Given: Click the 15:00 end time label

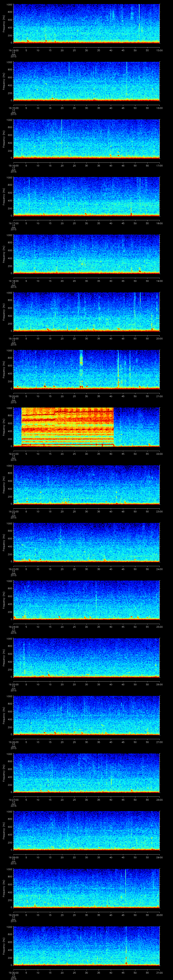Looking at the screenshot, I should [159, 50].
